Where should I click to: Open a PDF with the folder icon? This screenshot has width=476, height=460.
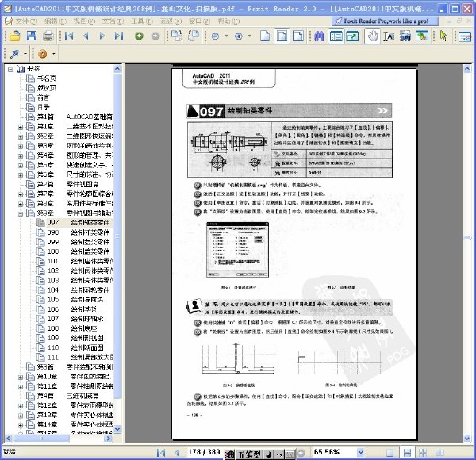14,36
